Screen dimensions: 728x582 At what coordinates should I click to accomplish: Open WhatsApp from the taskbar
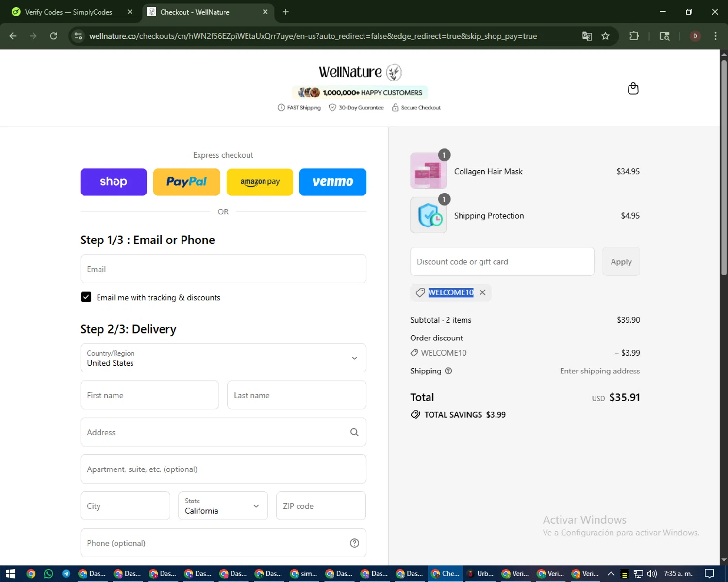tap(49, 574)
